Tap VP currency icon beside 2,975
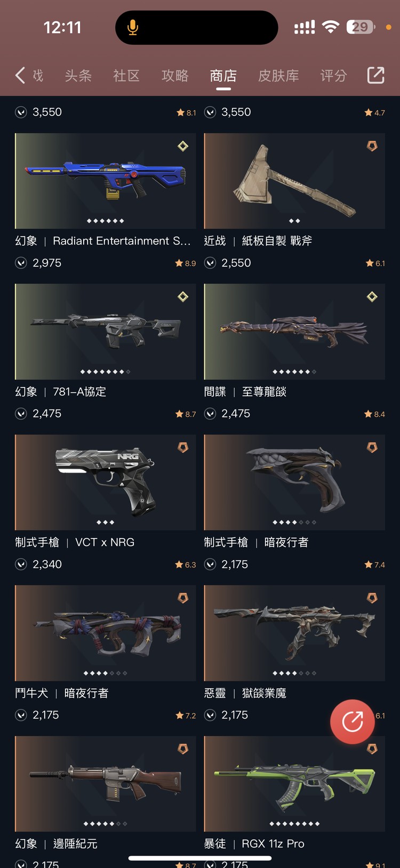The image size is (400, 868). (x=21, y=263)
